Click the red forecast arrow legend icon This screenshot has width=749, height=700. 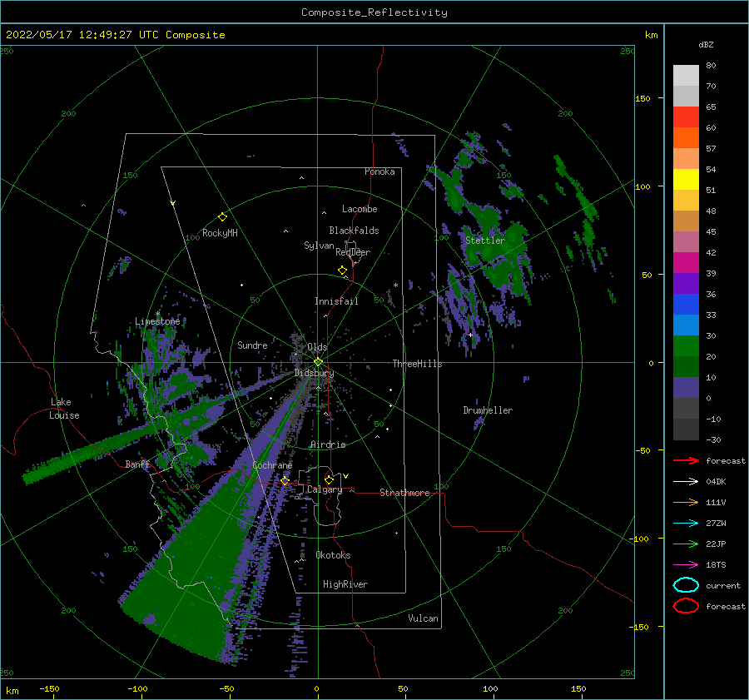686,460
